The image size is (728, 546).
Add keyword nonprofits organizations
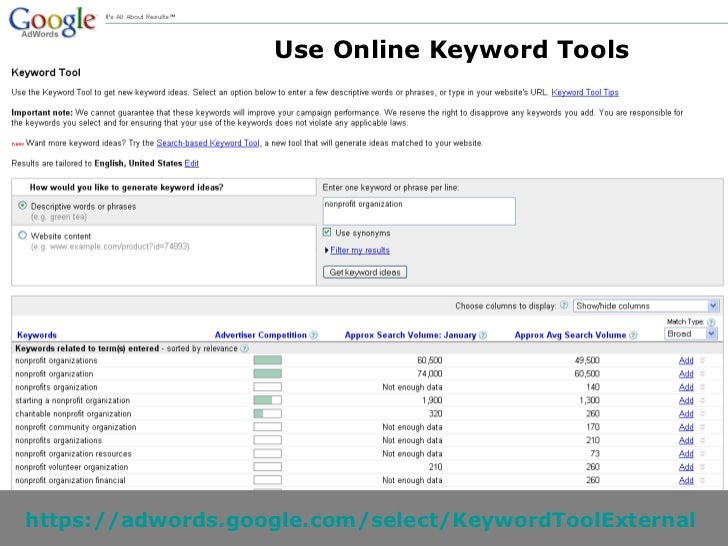click(686, 440)
